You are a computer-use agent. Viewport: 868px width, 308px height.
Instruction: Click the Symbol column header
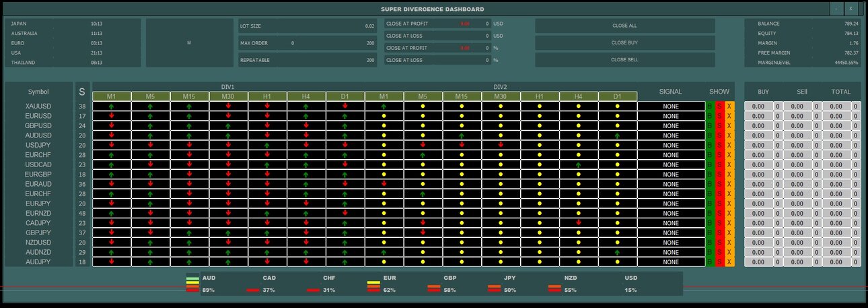point(38,92)
